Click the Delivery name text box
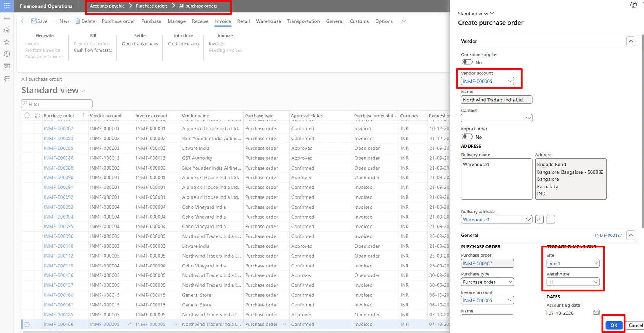The width and height of the screenshot is (644, 333). coord(496,179)
